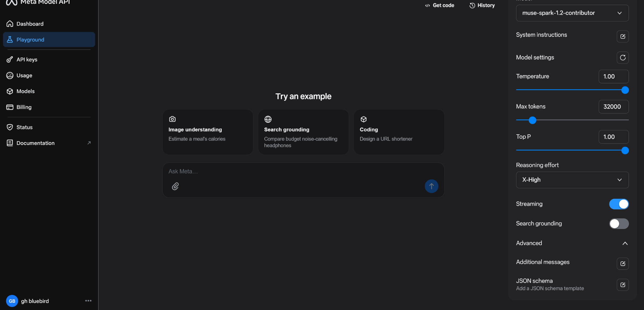Open Status in the sidebar
The height and width of the screenshot is (310, 644).
click(49, 127)
